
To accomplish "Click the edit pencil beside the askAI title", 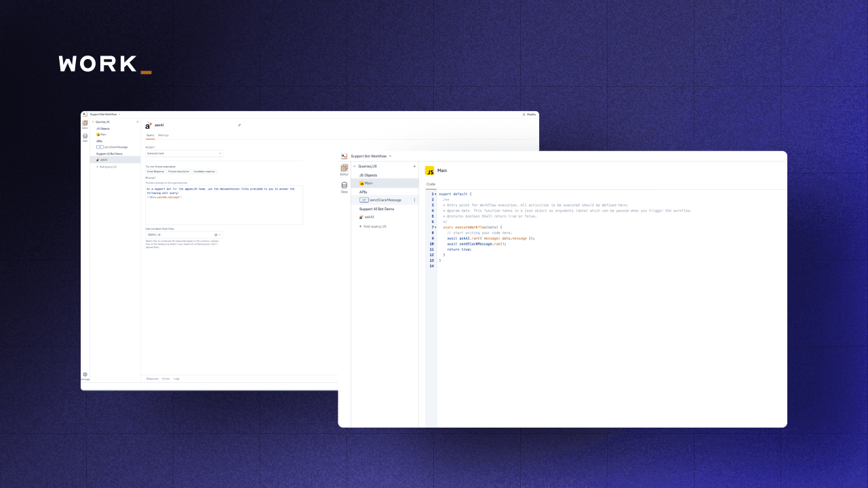I will tap(239, 125).
